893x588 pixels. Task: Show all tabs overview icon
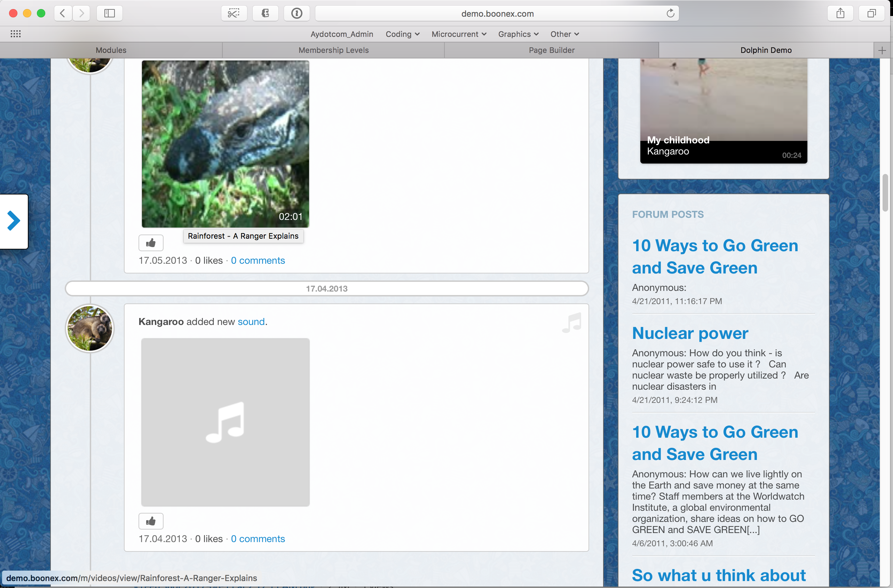point(871,14)
